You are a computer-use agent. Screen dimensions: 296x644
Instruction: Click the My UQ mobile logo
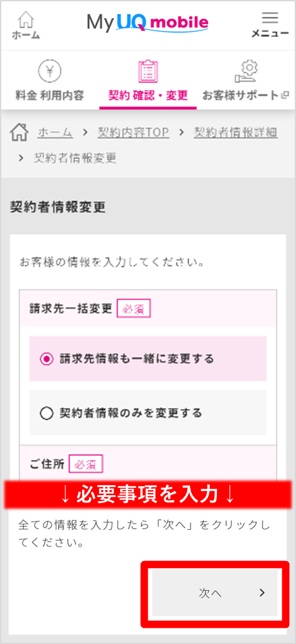click(x=148, y=22)
